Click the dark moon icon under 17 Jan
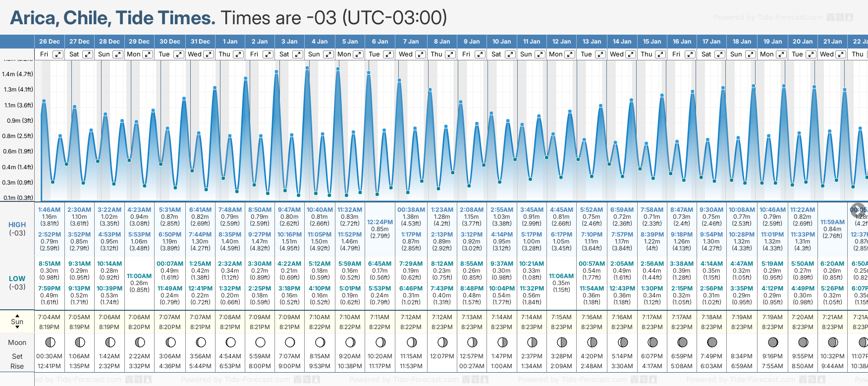 [712, 342]
